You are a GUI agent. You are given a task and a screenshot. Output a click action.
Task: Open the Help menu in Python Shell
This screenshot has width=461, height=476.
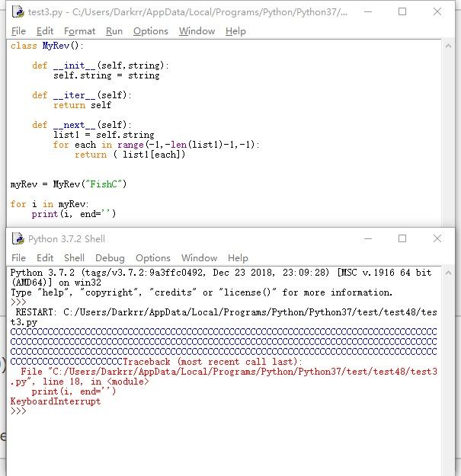tap(238, 257)
